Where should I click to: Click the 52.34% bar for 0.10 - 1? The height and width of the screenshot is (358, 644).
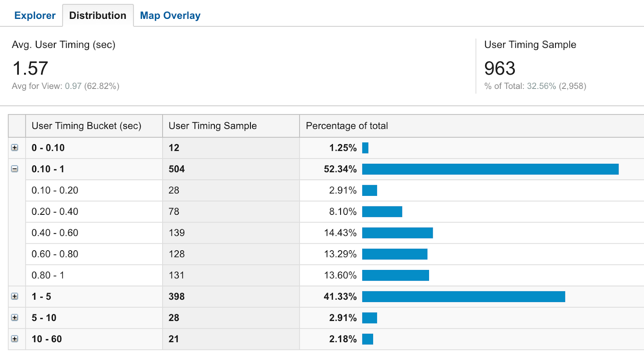click(x=490, y=169)
